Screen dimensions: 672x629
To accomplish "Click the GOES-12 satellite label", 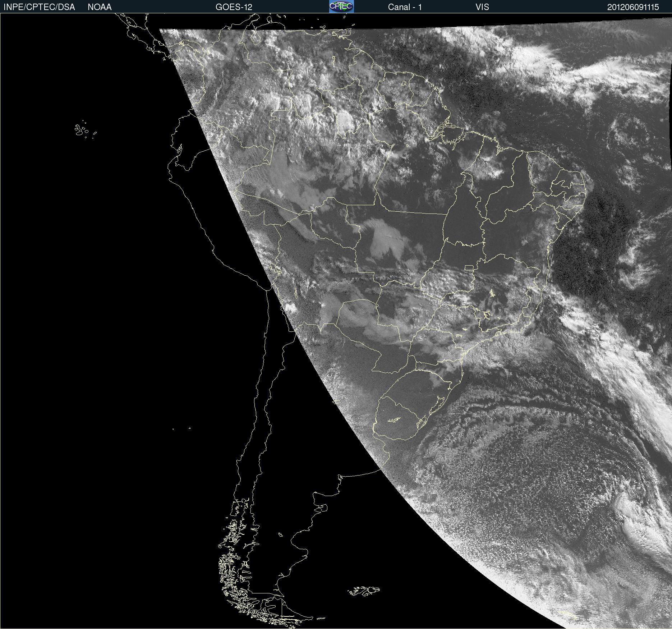I will (x=234, y=7).
